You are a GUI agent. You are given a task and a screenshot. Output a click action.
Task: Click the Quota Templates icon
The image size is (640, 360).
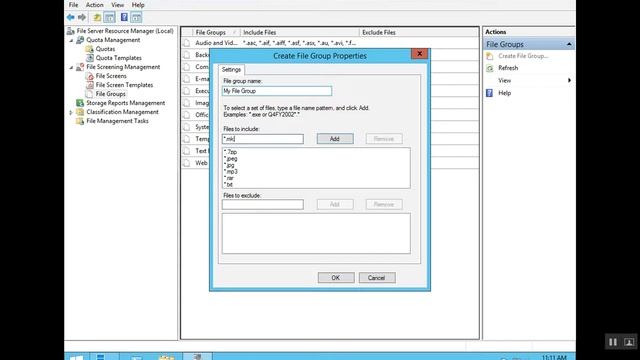tap(89, 58)
